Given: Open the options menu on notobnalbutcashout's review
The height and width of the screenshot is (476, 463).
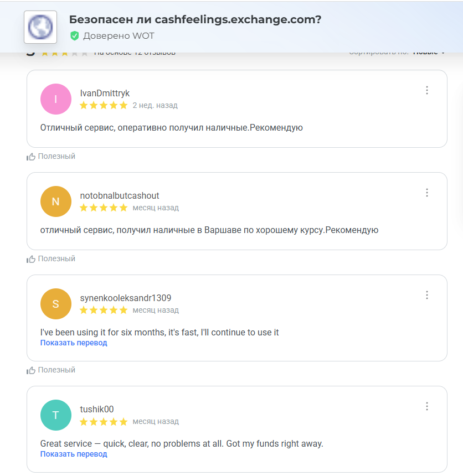Looking at the screenshot, I should tap(427, 193).
